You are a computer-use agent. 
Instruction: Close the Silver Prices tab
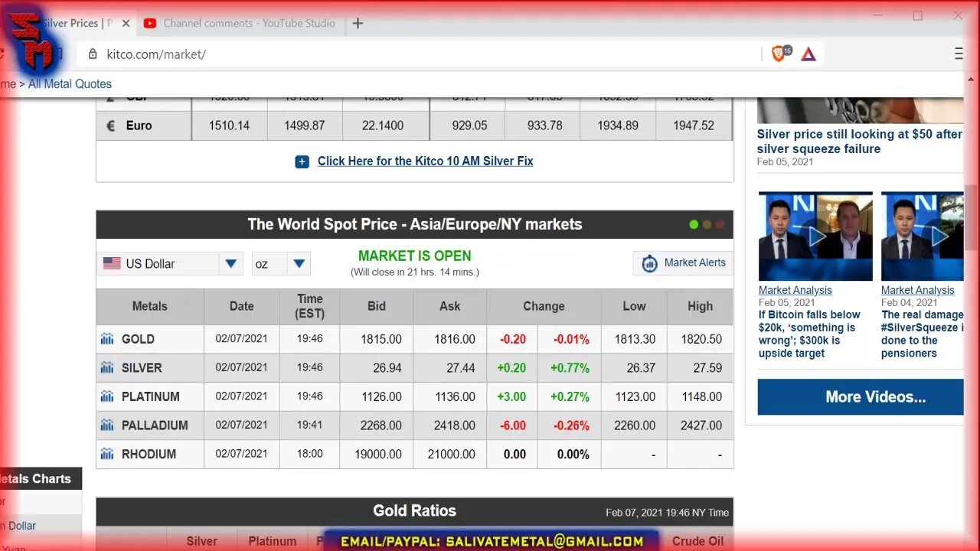[x=126, y=23]
